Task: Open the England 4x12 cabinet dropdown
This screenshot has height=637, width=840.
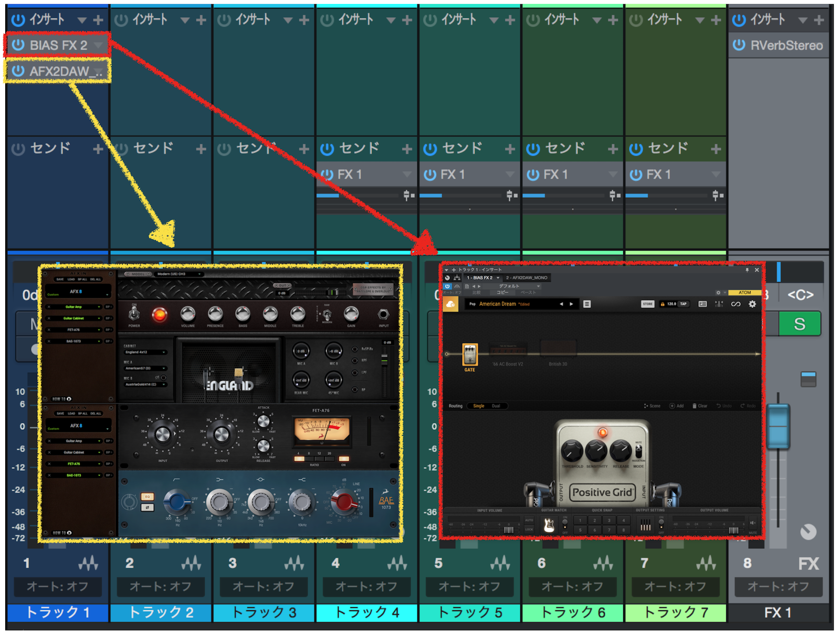Action: click(145, 352)
